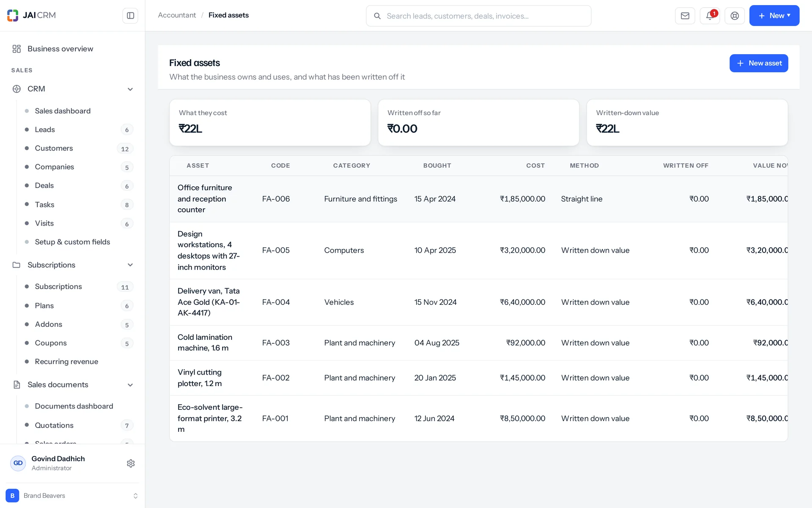This screenshot has height=508, width=812.
Task: Sort by the METHOD column header
Action: [584, 166]
